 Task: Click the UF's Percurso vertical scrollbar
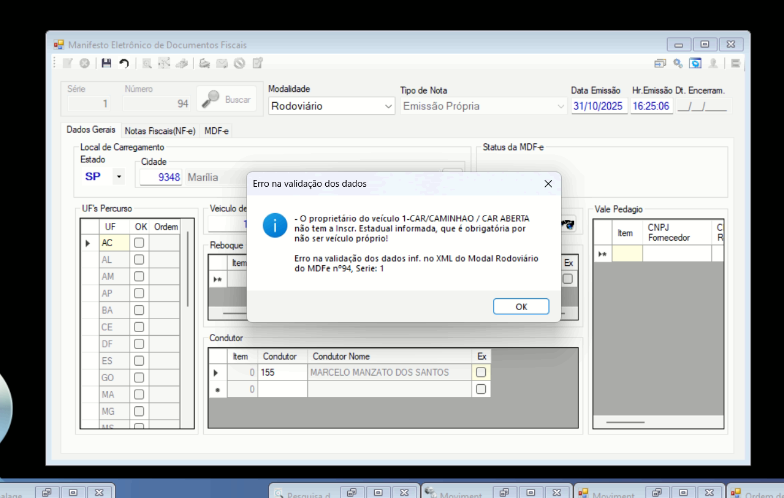tap(188, 270)
